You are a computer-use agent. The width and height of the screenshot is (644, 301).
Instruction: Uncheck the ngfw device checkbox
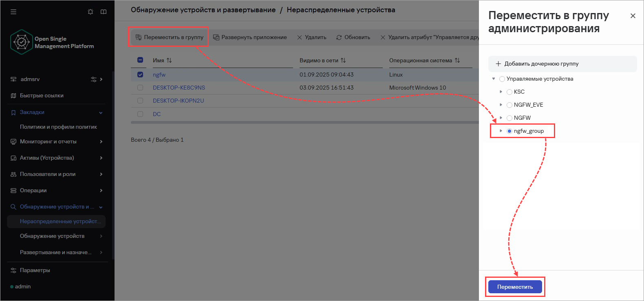[x=140, y=75]
